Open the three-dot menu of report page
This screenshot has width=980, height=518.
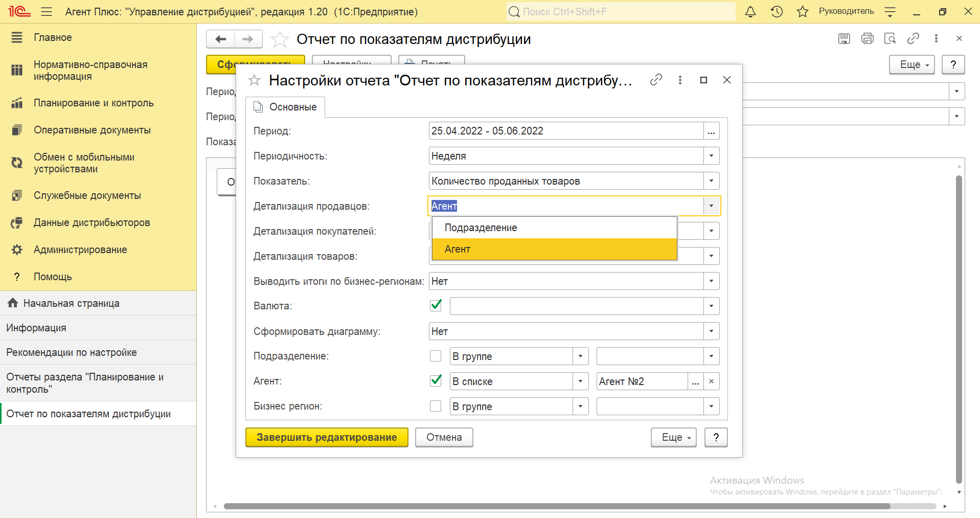936,38
